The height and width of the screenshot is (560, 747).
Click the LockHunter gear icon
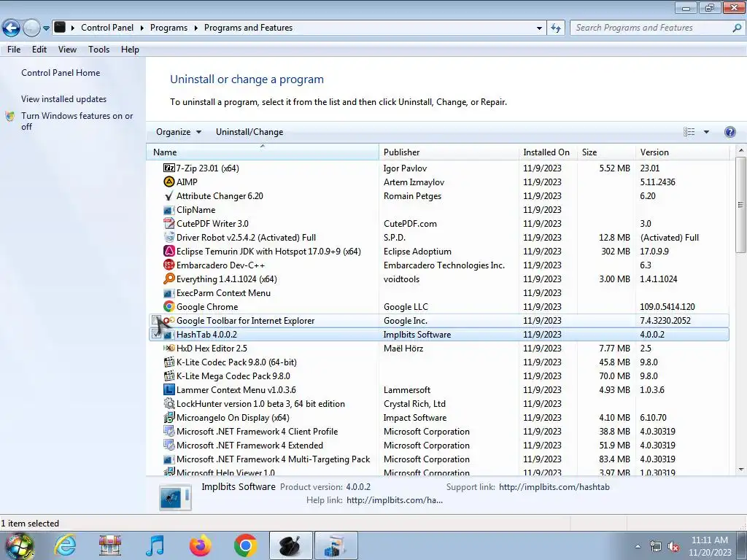(x=169, y=403)
